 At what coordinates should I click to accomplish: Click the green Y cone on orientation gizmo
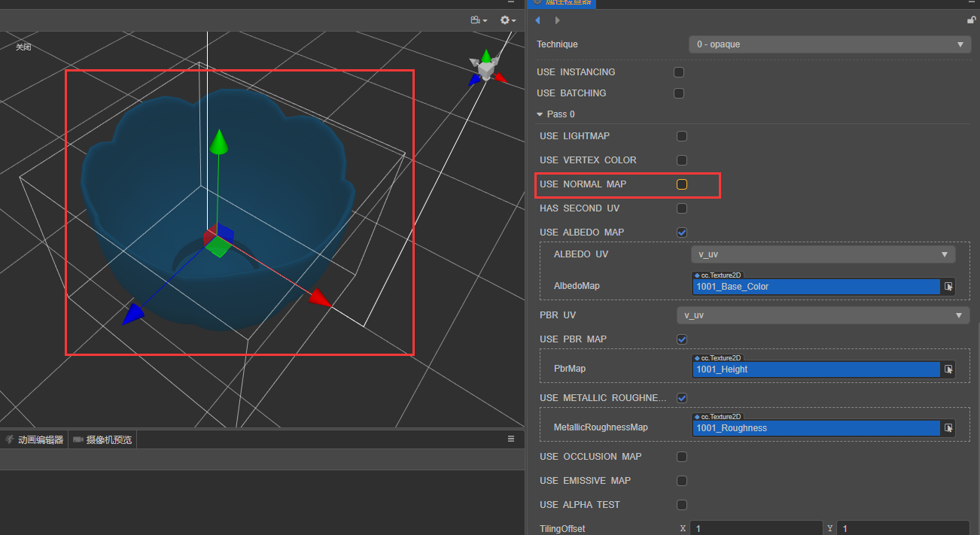(486, 55)
